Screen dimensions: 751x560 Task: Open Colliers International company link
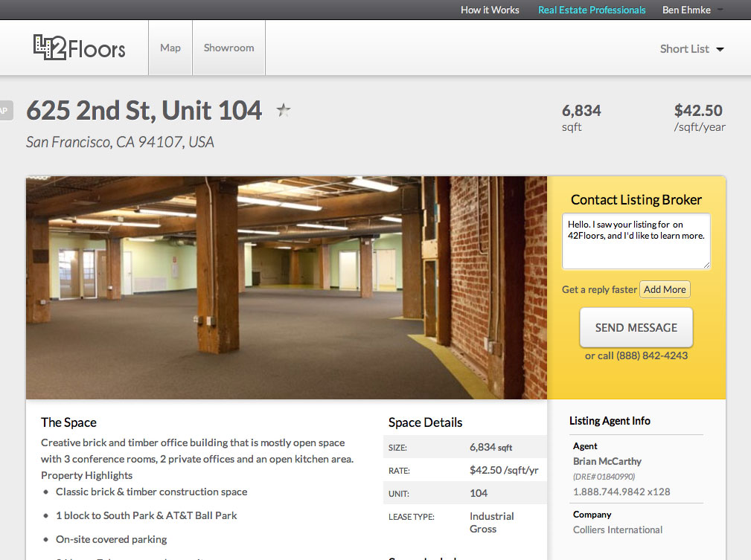click(617, 530)
